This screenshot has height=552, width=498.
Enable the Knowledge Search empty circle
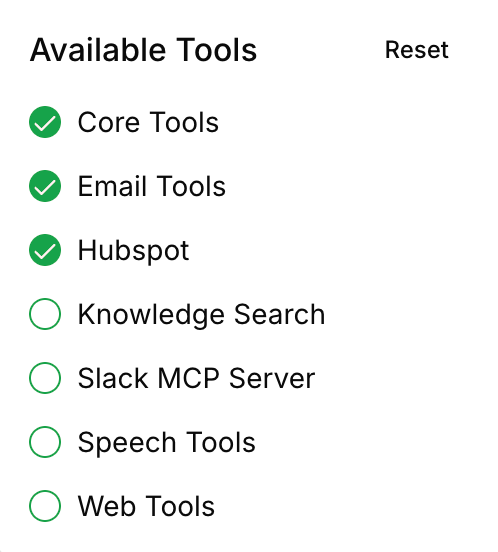(x=45, y=314)
